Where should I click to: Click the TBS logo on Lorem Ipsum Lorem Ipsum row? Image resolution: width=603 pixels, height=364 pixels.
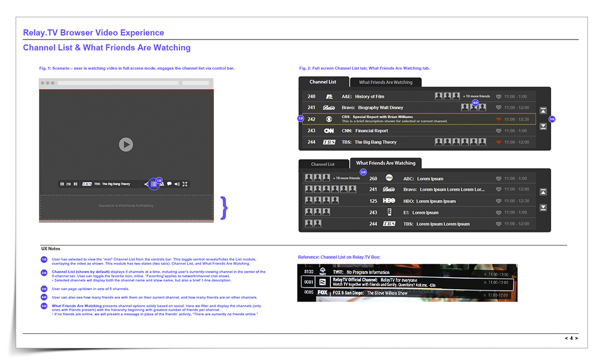point(389,224)
